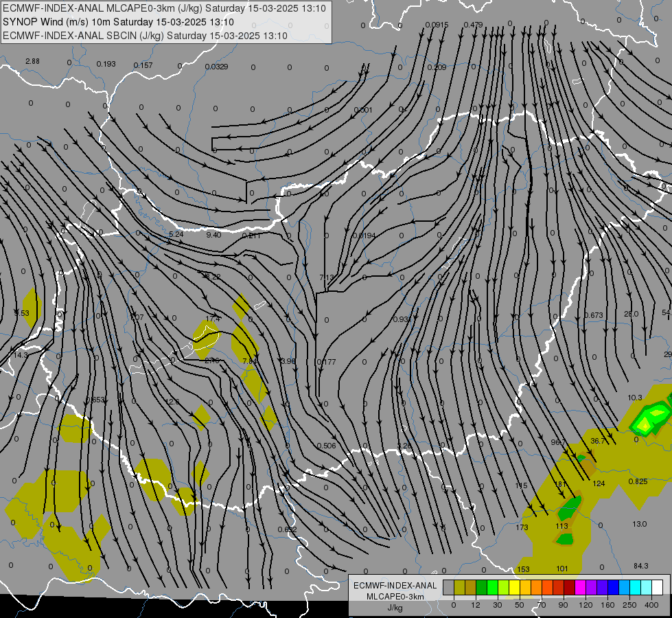Select the bright yellow legend swatch
This screenshot has width=672, height=618.
tap(514, 587)
